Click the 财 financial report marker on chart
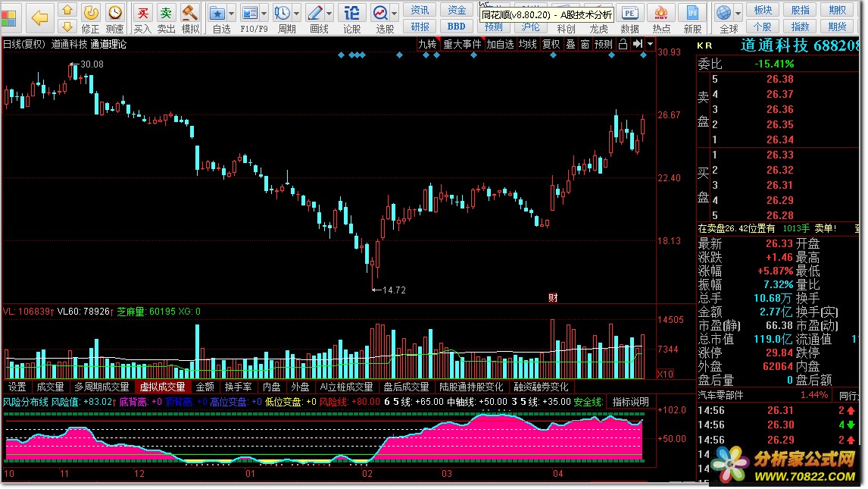 tap(552, 298)
